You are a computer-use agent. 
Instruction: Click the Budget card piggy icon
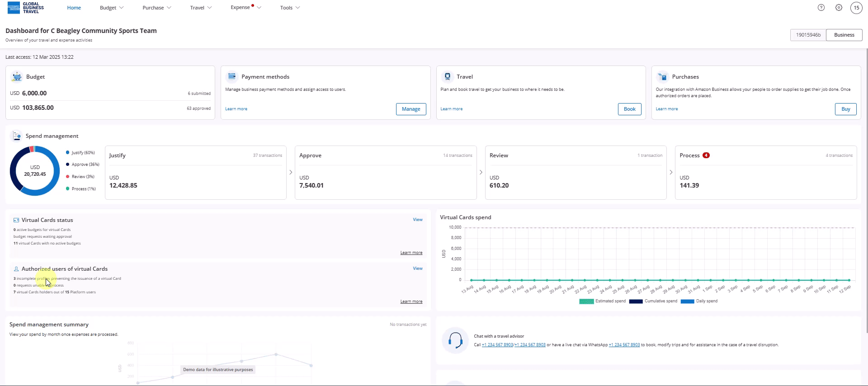click(17, 76)
